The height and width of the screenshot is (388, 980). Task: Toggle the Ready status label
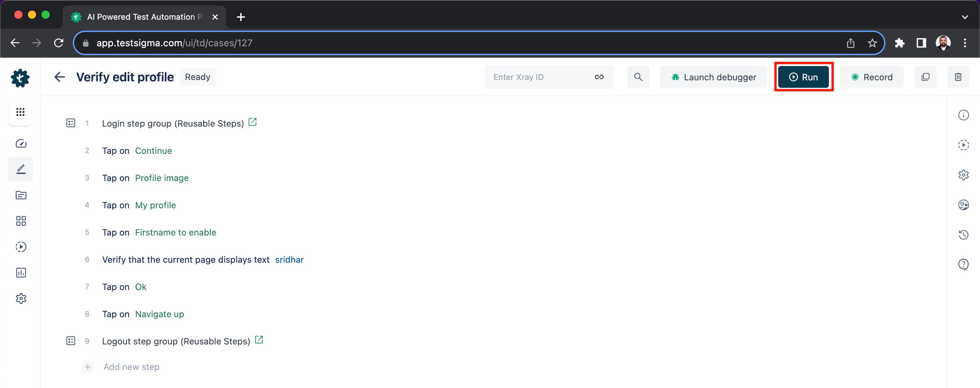tap(197, 77)
